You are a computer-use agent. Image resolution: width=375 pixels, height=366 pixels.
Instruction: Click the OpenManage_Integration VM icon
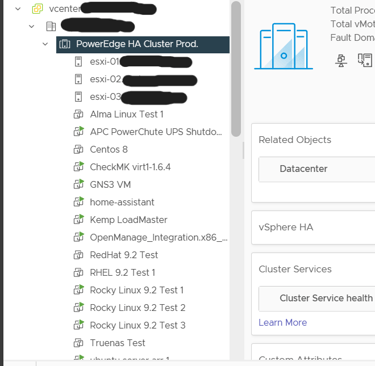(x=78, y=237)
